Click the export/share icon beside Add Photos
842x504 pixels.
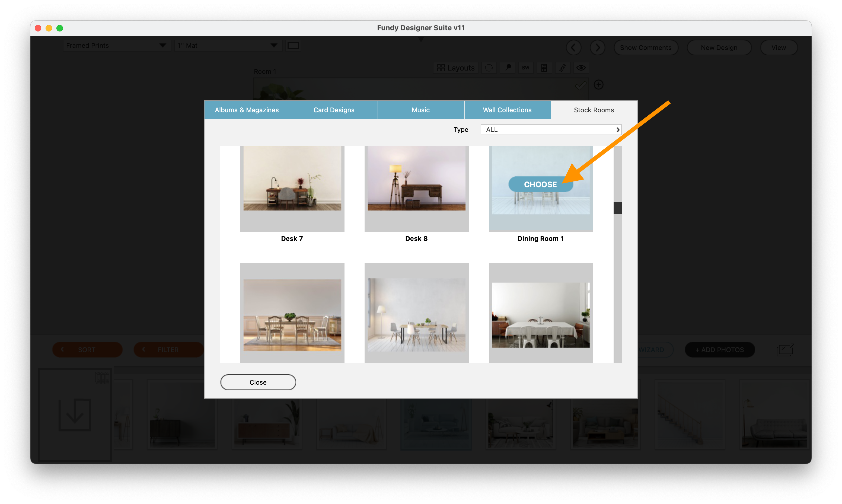785,350
